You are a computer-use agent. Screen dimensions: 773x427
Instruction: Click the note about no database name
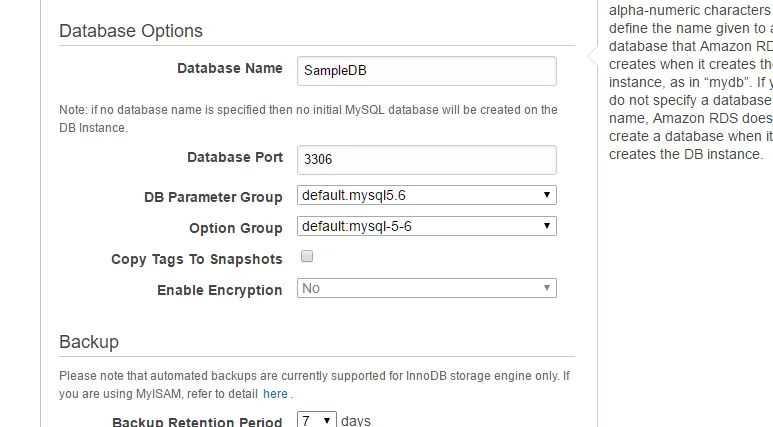[x=308, y=118]
